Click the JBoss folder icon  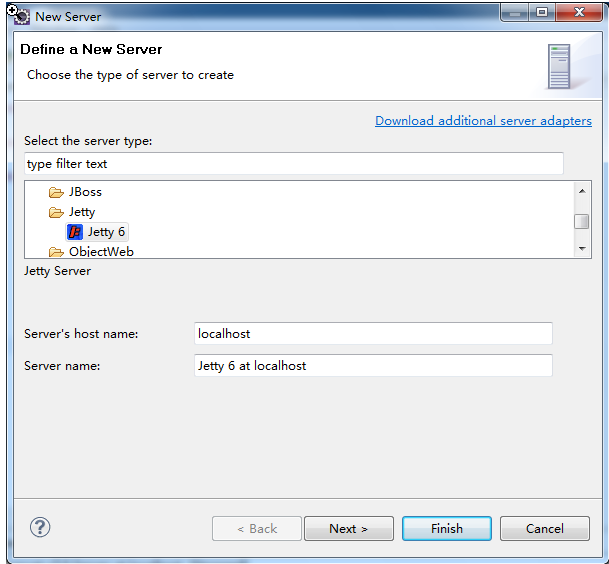point(56,192)
